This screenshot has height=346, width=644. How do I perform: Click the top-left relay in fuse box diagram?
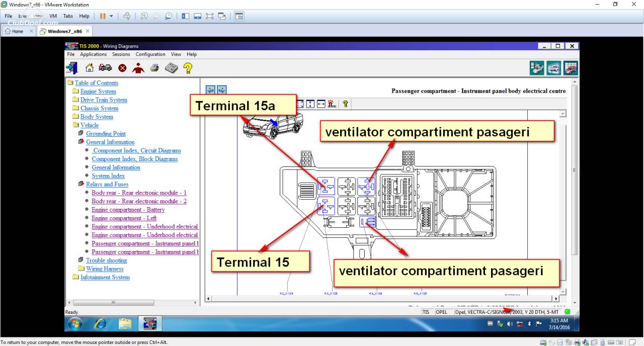coord(326,186)
